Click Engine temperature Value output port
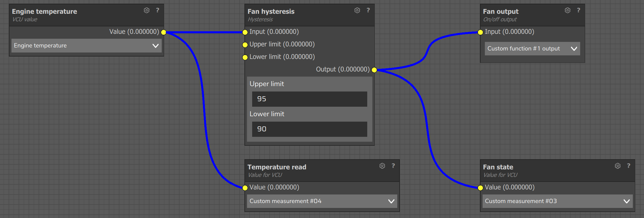 click(x=163, y=32)
